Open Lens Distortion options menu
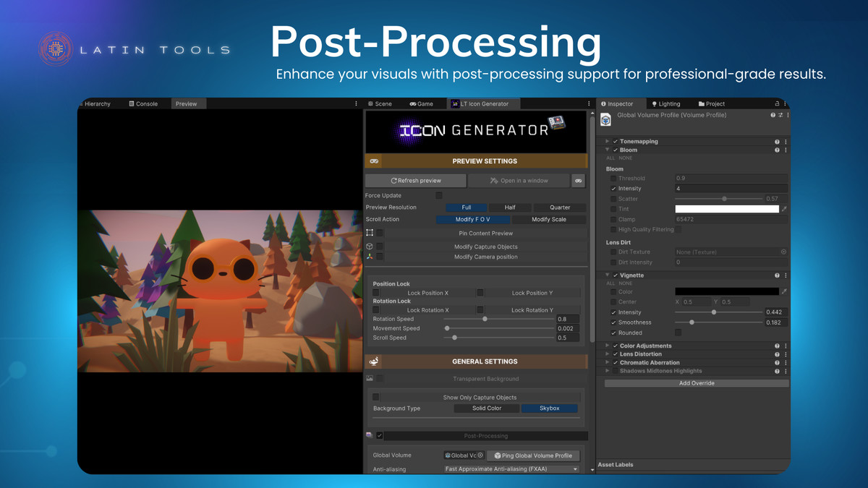Image resolution: width=868 pixels, height=488 pixels. pyautogui.click(x=786, y=354)
